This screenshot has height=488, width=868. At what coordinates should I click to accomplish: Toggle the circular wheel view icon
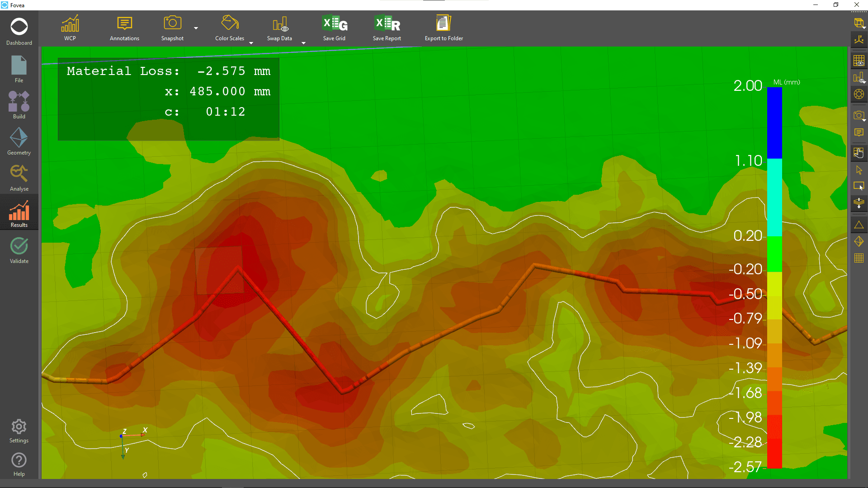pos(859,94)
